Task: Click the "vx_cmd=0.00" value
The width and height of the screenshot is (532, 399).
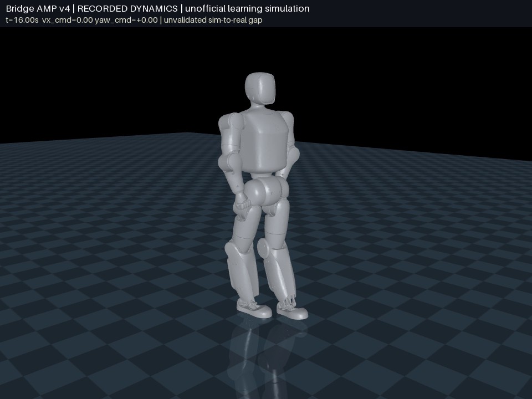Action: (68, 20)
